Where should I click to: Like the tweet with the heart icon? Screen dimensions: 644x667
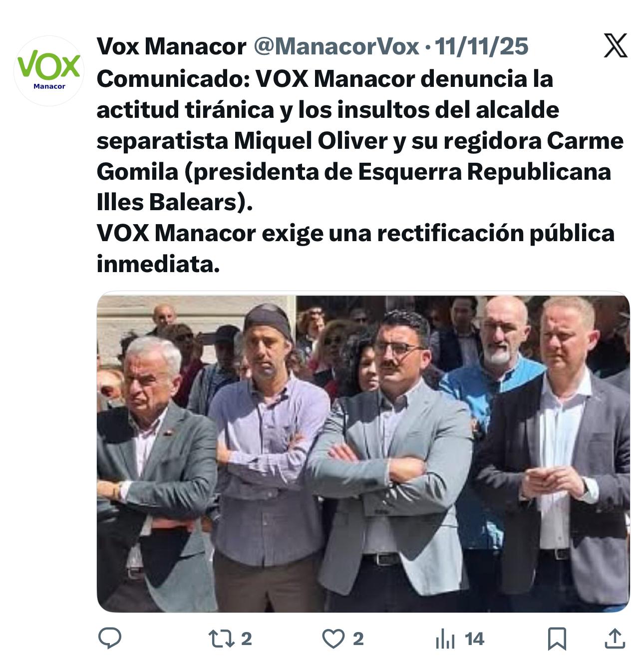click(333, 639)
